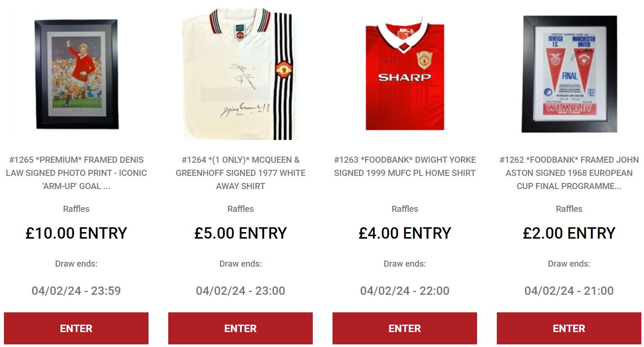Select Raffles category under the 1977 away shirt
This screenshot has height=347, width=644.
coord(241,209)
